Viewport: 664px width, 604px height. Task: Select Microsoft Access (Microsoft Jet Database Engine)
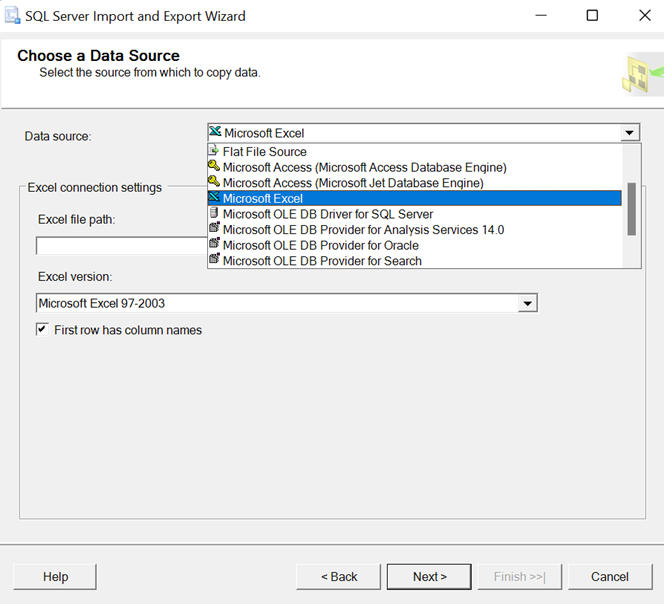pyautogui.click(x=353, y=183)
